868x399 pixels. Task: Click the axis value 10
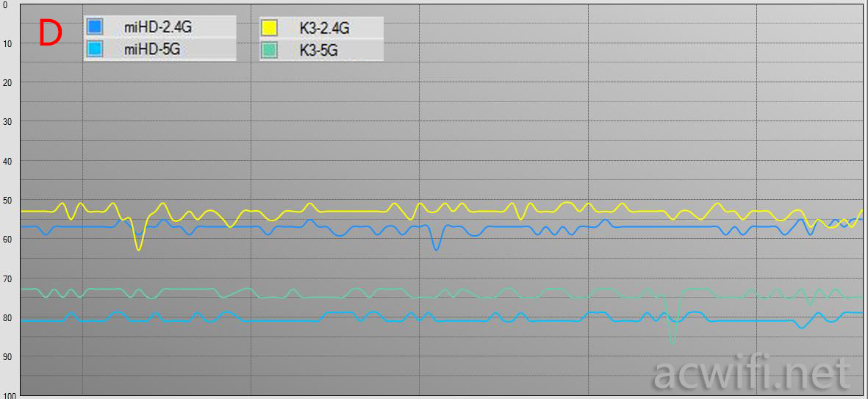[x=7, y=43]
